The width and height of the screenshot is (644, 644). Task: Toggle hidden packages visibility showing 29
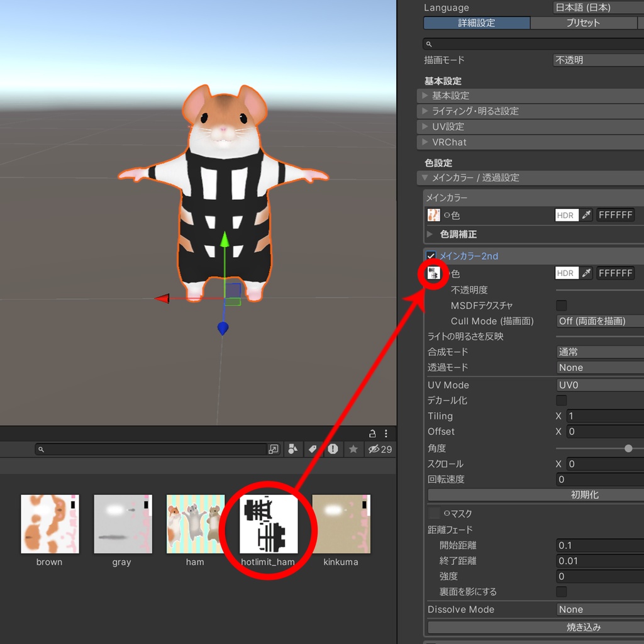pyautogui.click(x=380, y=449)
